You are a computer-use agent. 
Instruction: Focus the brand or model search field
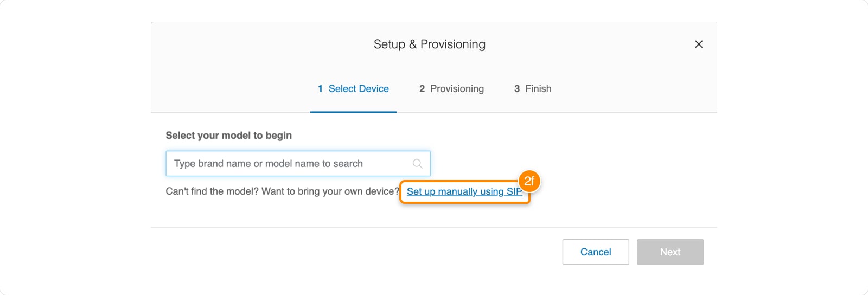[288, 164]
